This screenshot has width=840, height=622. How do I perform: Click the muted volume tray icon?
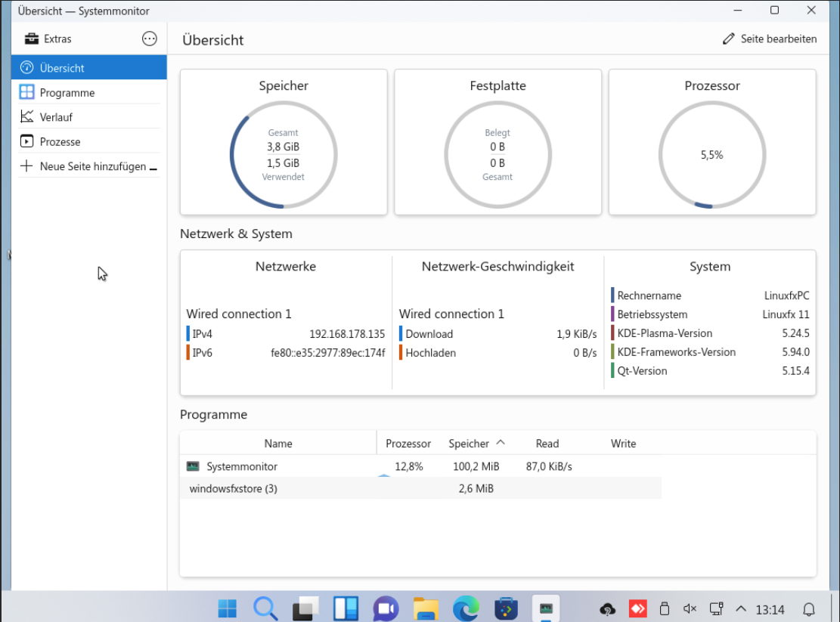pos(690,608)
